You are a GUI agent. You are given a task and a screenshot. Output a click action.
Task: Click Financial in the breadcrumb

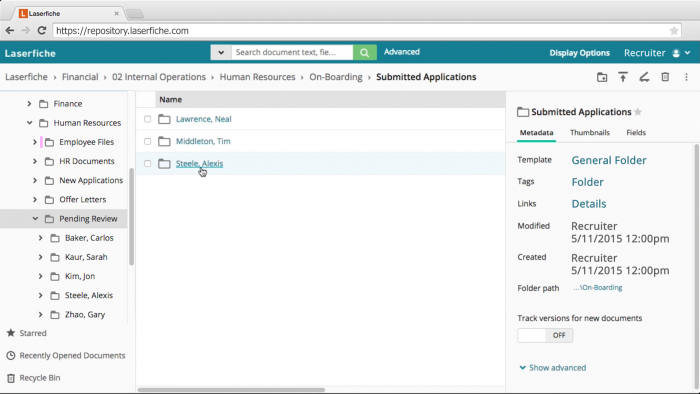(x=80, y=77)
